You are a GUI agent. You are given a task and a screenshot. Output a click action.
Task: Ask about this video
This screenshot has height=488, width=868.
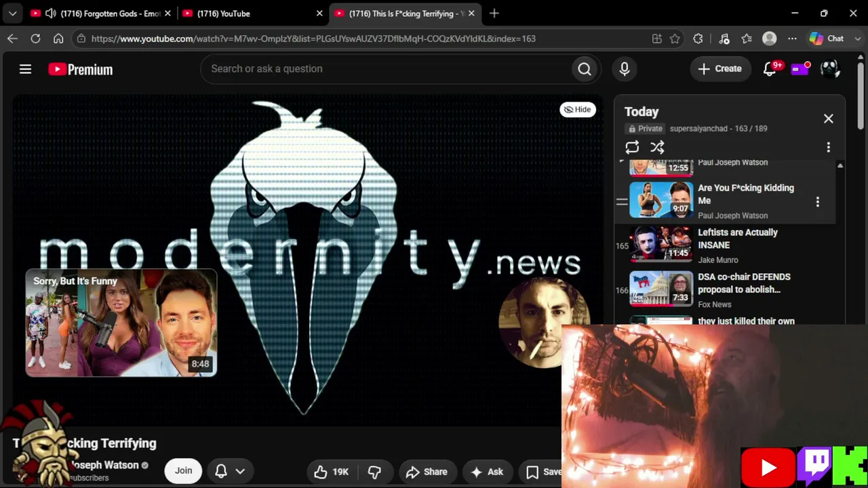coord(487,472)
